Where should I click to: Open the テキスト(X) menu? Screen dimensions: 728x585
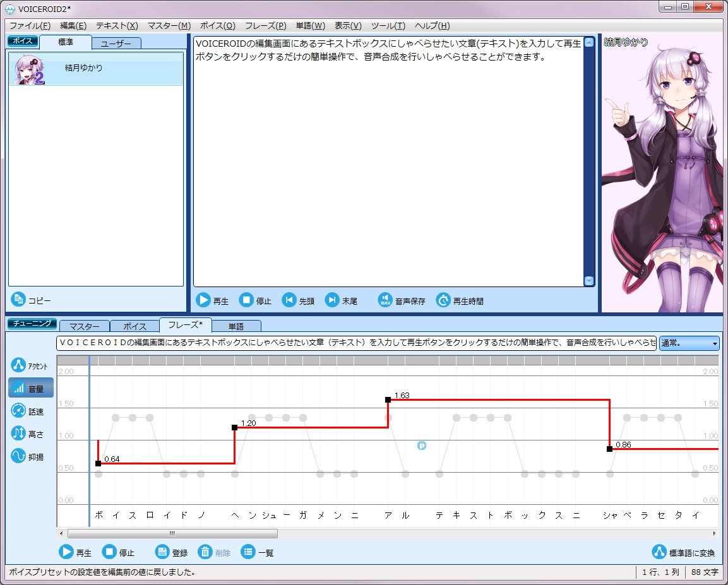click(117, 26)
